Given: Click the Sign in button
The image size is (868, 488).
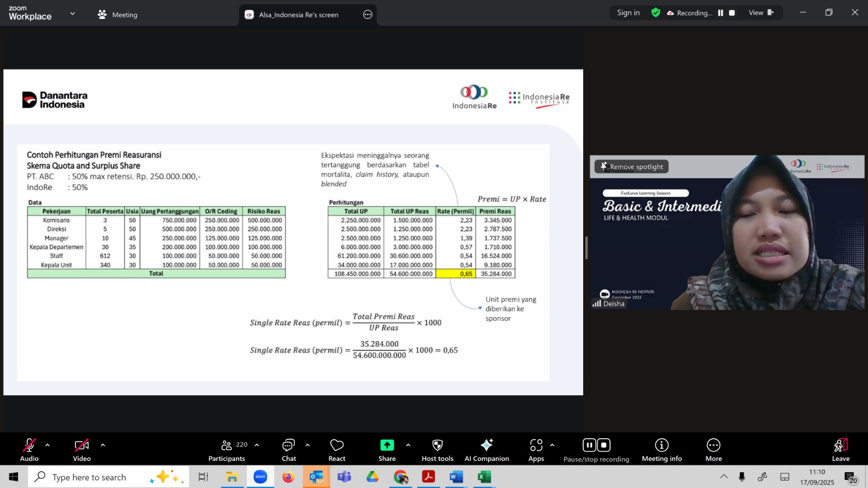Looking at the screenshot, I should coord(628,13).
